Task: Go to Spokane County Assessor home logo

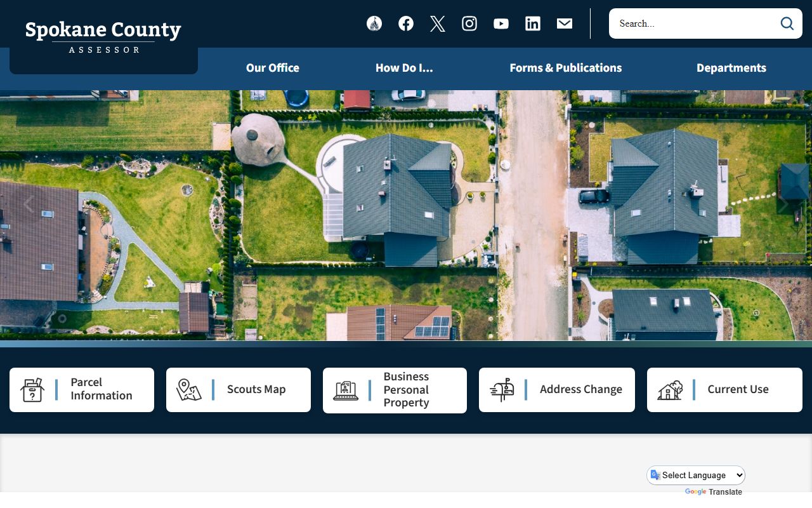Action: [103, 37]
